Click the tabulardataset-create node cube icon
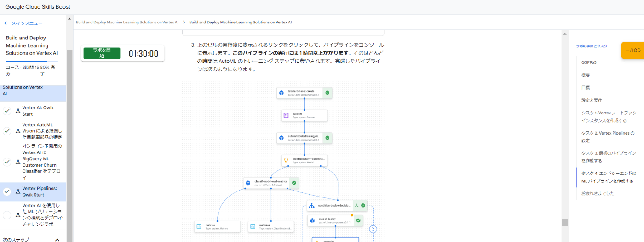 (281, 93)
